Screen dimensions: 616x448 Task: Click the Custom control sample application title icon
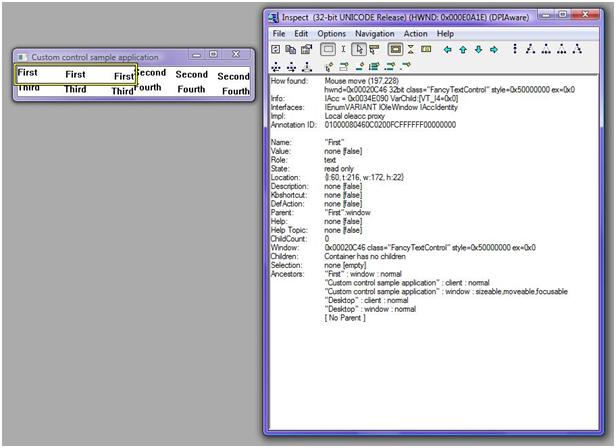(x=23, y=57)
